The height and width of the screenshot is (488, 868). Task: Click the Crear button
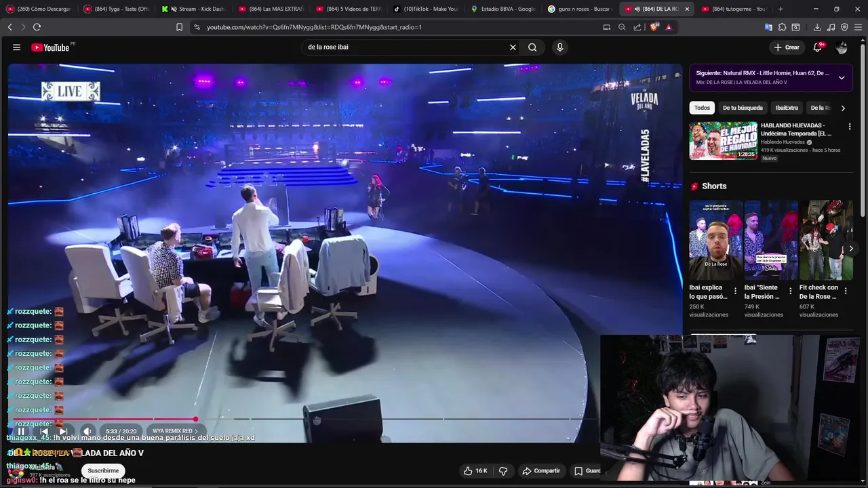pos(787,47)
